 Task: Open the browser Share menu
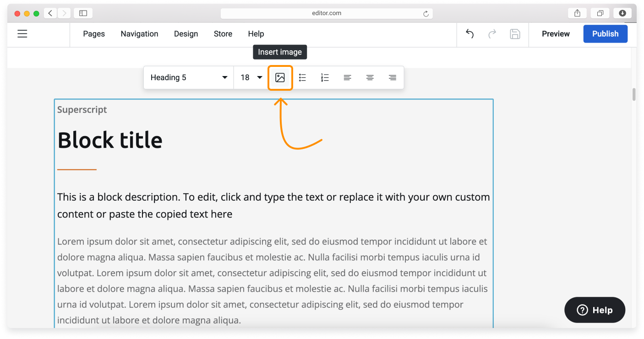click(578, 13)
